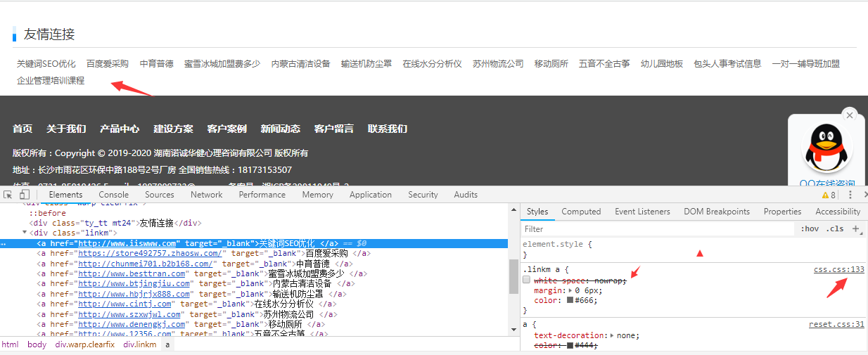Open the 苏州物流公司 link
The image size is (868, 355).
498,63
